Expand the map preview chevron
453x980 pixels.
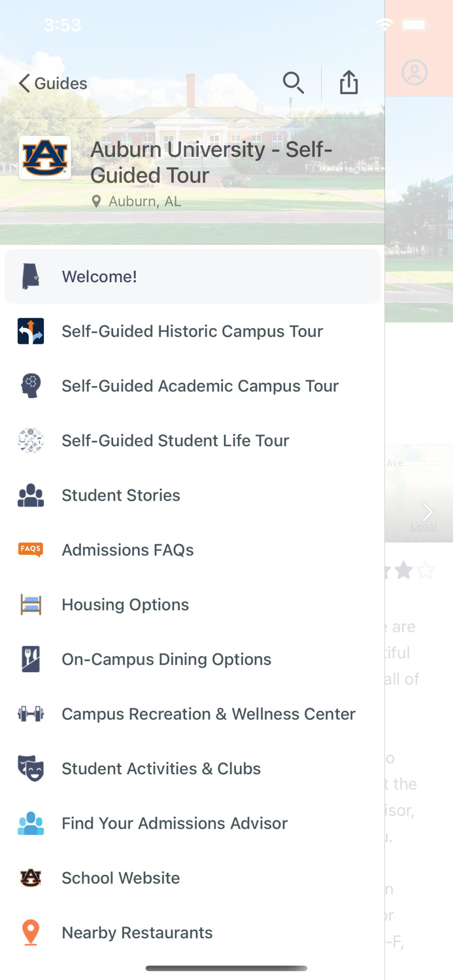pyautogui.click(x=428, y=512)
